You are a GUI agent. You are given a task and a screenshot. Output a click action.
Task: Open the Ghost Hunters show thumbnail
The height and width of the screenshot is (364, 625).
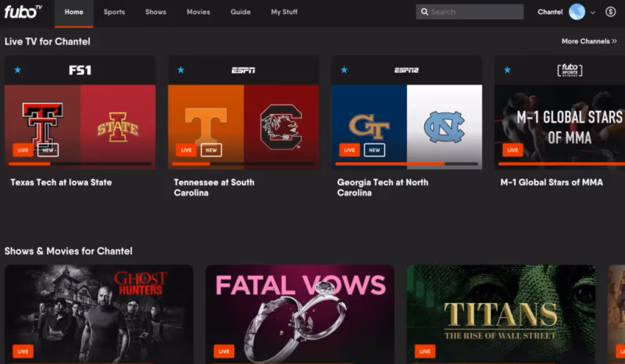pyautogui.click(x=99, y=314)
